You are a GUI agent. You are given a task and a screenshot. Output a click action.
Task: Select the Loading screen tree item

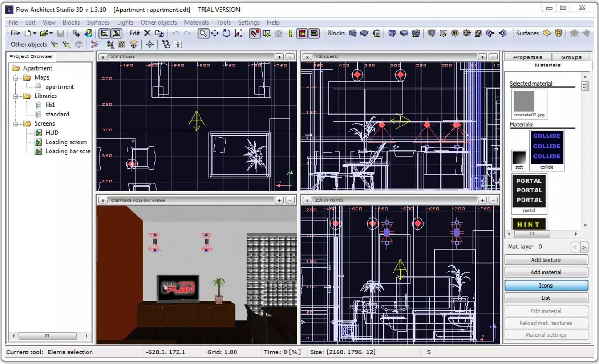[x=66, y=142]
